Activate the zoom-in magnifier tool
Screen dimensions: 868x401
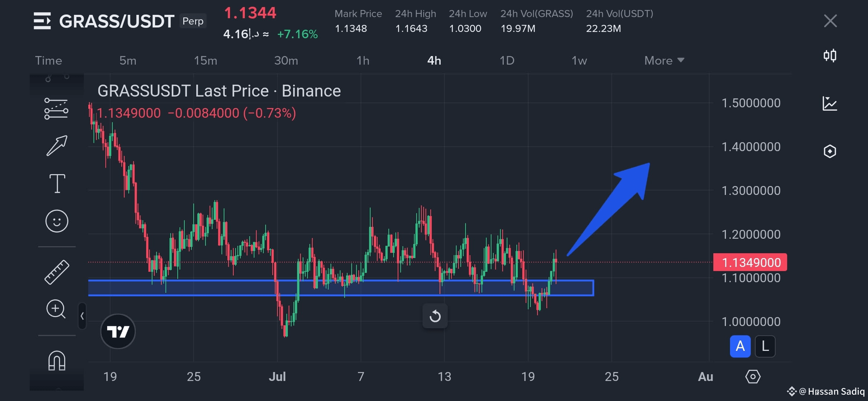click(56, 309)
